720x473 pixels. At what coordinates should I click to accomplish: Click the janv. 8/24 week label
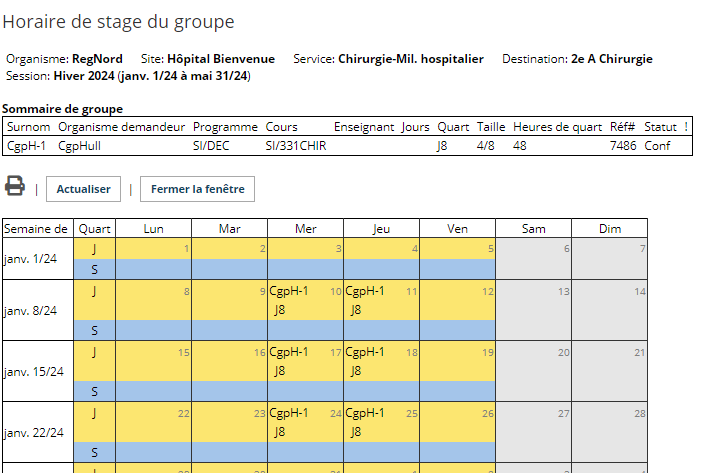click(x=30, y=311)
